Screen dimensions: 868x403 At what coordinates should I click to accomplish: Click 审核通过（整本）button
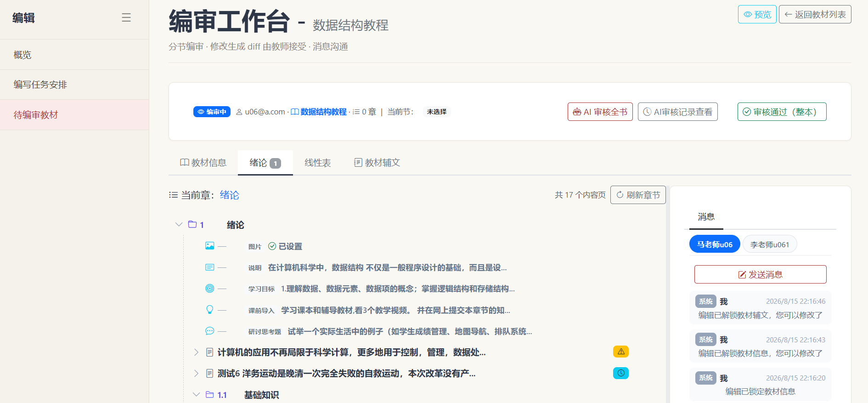pos(782,112)
